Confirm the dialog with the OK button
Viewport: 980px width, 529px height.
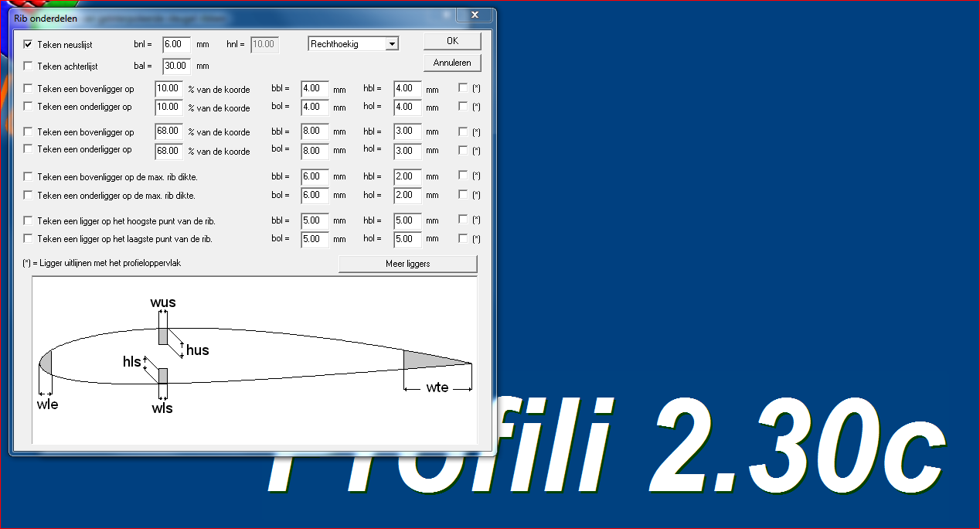click(x=452, y=40)
